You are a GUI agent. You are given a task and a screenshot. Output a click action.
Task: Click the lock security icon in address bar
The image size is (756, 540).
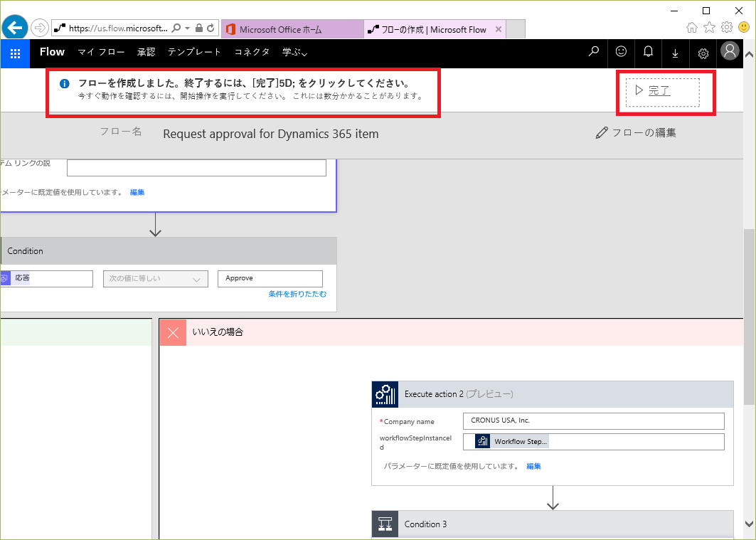198,28
